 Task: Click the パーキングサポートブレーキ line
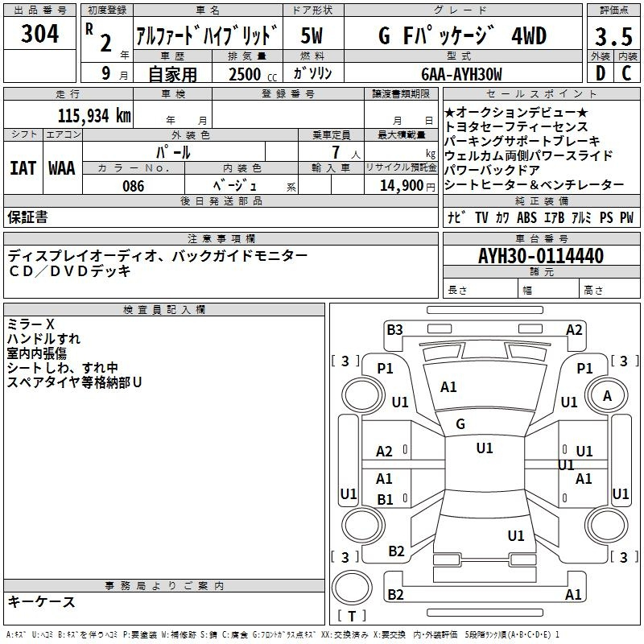click(522, 141)
